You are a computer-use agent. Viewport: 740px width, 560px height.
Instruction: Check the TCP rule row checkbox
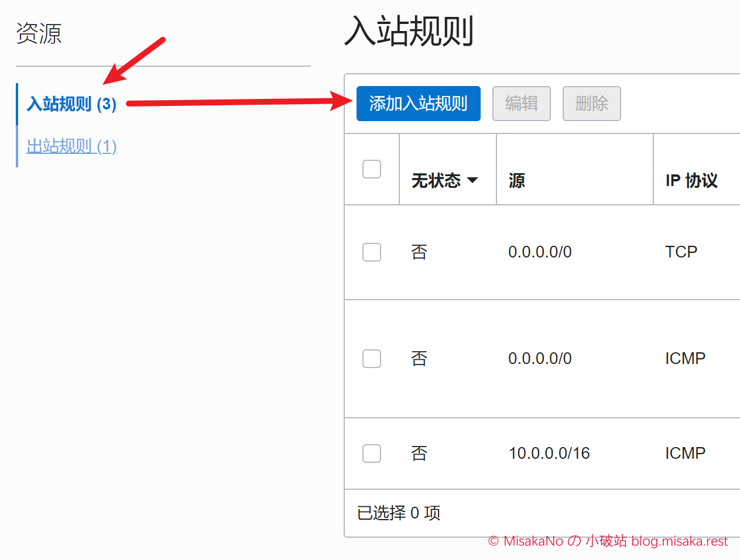point(372,252)
